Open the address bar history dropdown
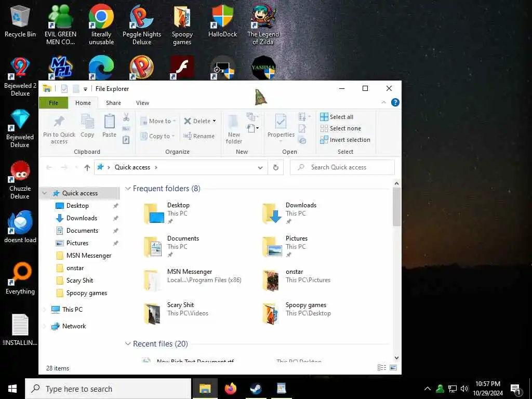Viewport: 532px width, 399px height. point(260,168)
